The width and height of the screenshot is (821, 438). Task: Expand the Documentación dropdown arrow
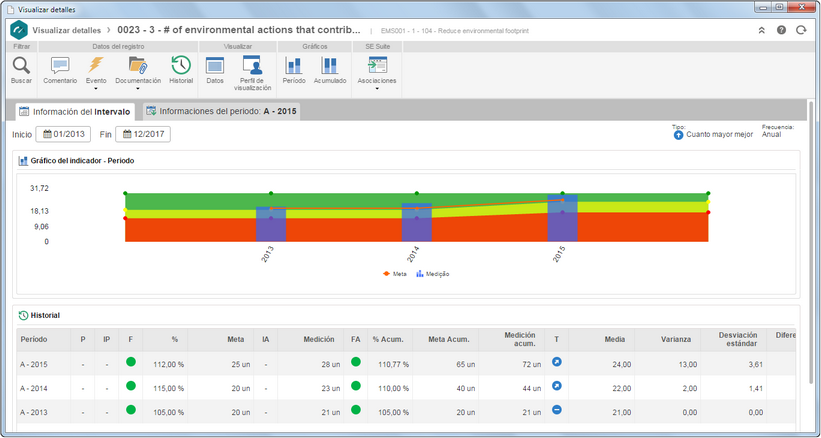(x=138, y=89)
